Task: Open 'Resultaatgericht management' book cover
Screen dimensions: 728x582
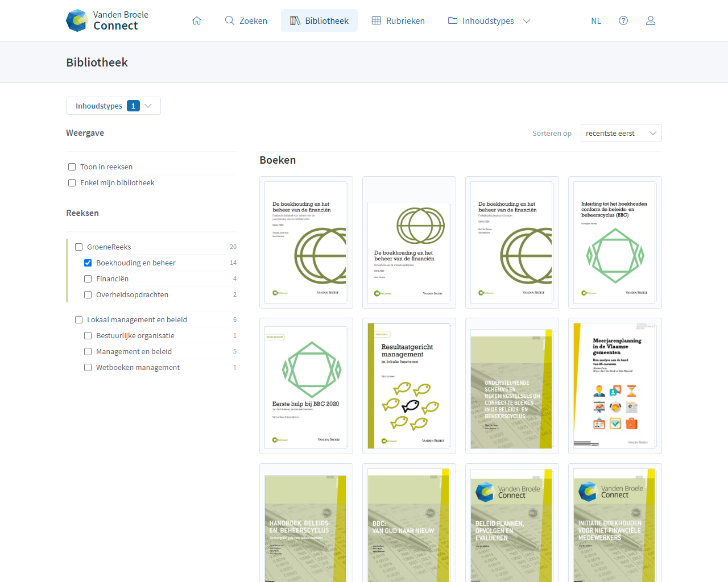Action: coord(409,386)
